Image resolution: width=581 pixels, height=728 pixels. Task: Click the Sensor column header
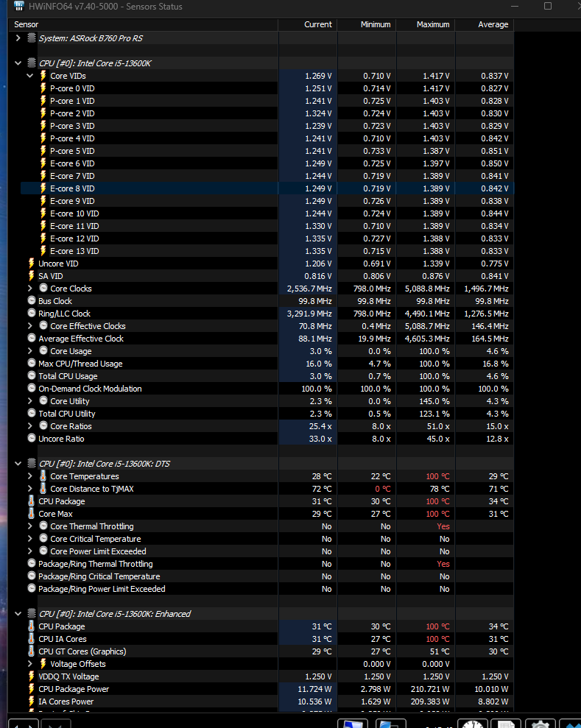click(143, 24)
